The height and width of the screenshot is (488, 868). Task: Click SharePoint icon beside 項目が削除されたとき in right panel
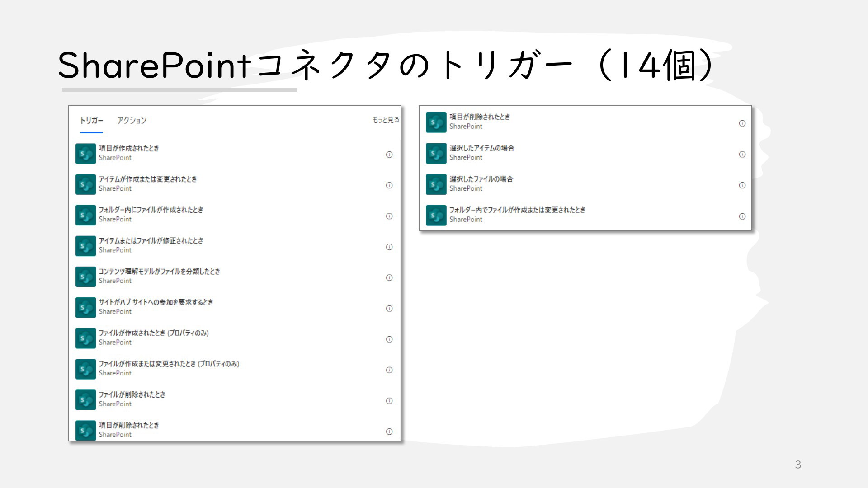point(436,122)
